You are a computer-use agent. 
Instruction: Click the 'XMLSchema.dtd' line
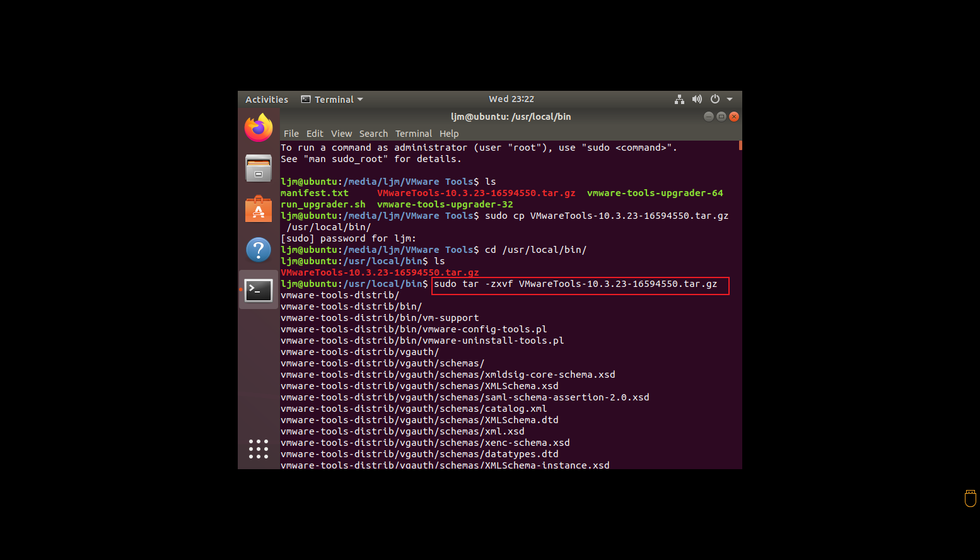[x=419, y=420]
